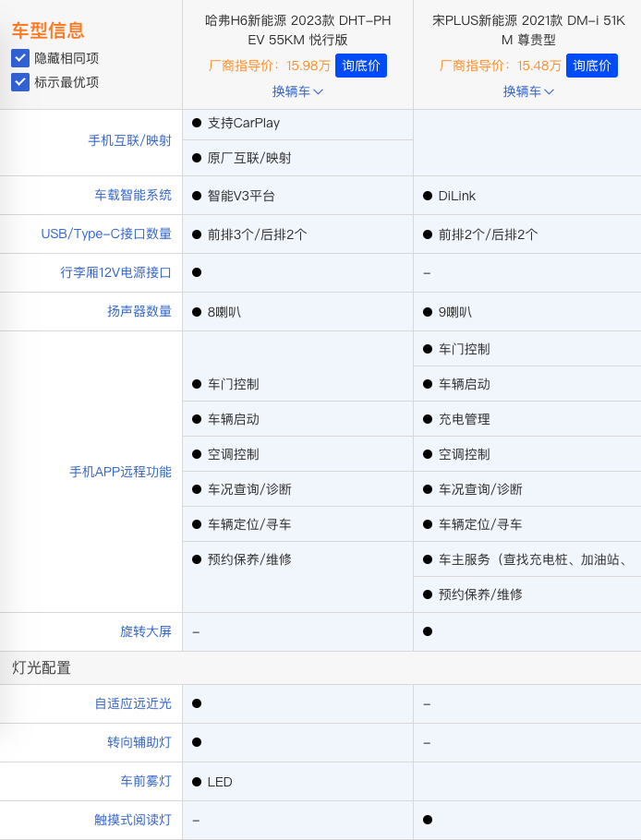The image size is (641, 840).
Task: Select the 哈弗H6新能源 2023款 model title
Action: click(x=298, y=30)
